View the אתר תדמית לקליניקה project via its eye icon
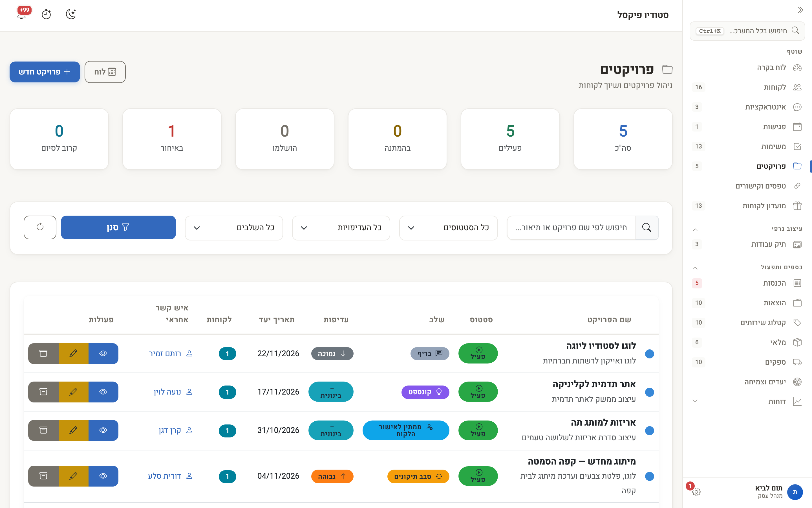This screenshot has height=508, width=812. (x=103, y=392)
